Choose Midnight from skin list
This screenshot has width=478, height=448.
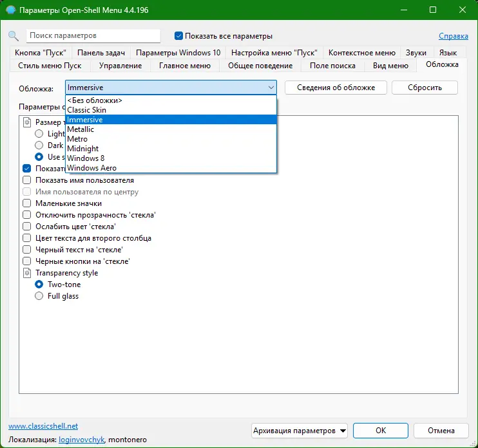(171, 149)
